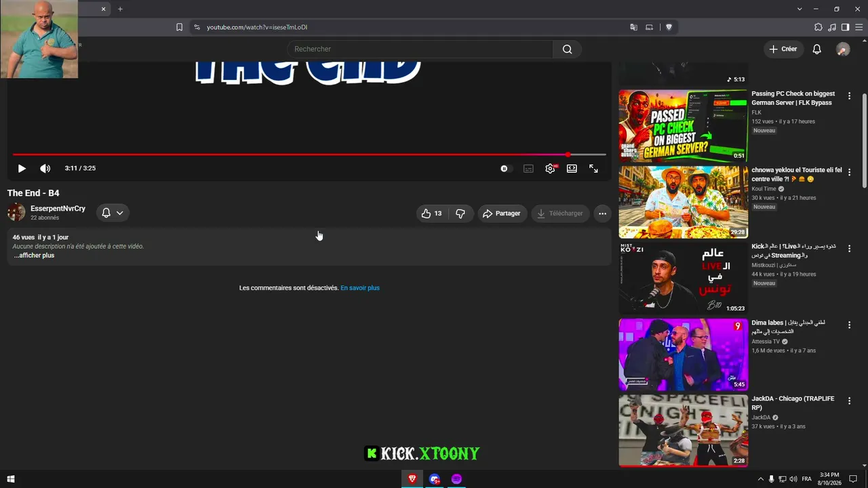Open the volume speaker icon in system tray
This screenshot has height=488, width=868.
pos(793,479)
